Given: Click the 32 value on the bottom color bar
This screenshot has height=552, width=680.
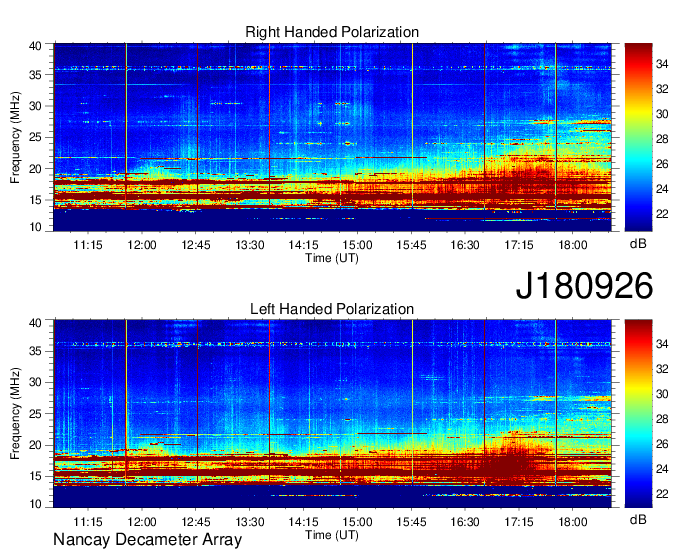Looking at the screenshot, I should (x=662, y=369).
